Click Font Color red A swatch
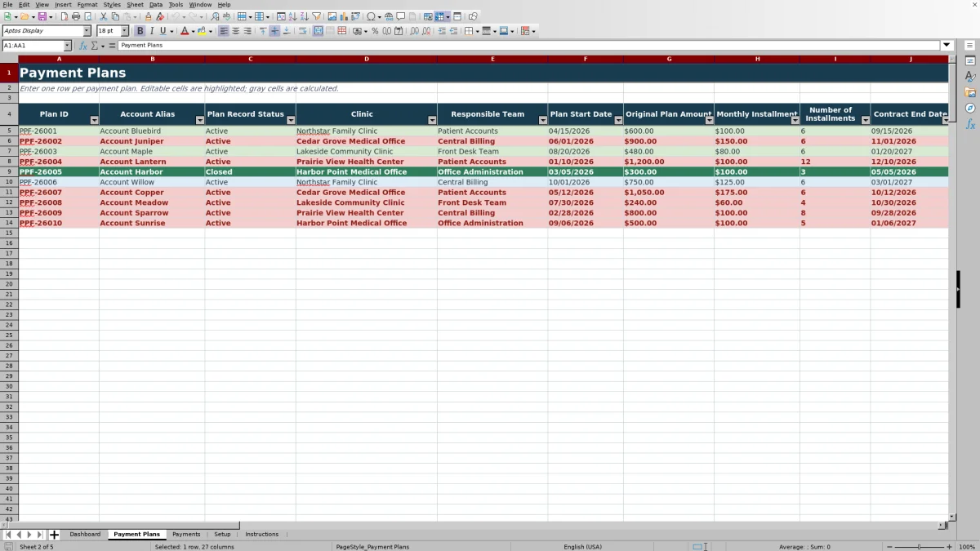This screenshot has height=551, width=980. pos(185,31)
